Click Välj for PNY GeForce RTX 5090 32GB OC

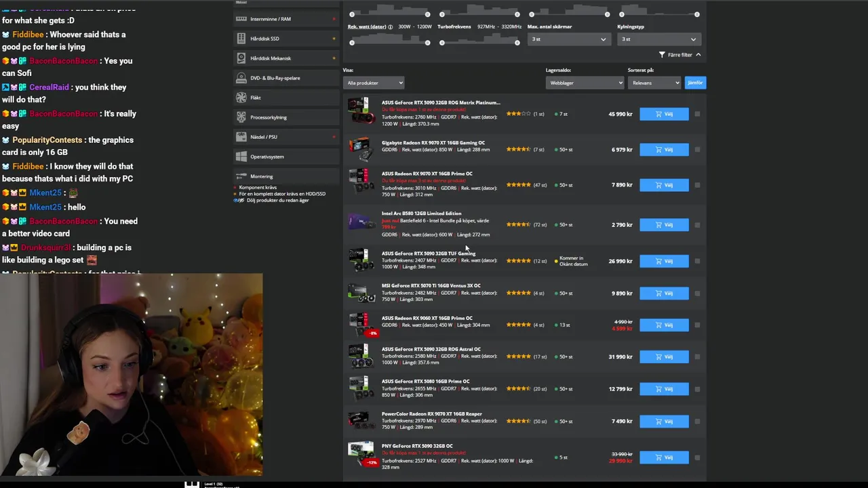[x=664, y=457]
